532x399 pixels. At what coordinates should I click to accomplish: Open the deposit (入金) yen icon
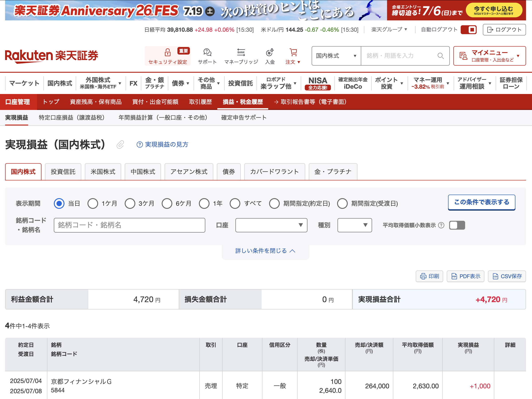tap(270, 52)
